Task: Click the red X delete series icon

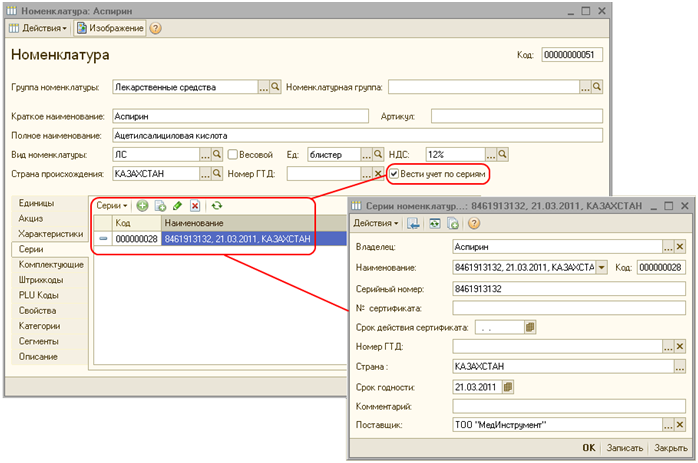Action: tap(195, 205)
